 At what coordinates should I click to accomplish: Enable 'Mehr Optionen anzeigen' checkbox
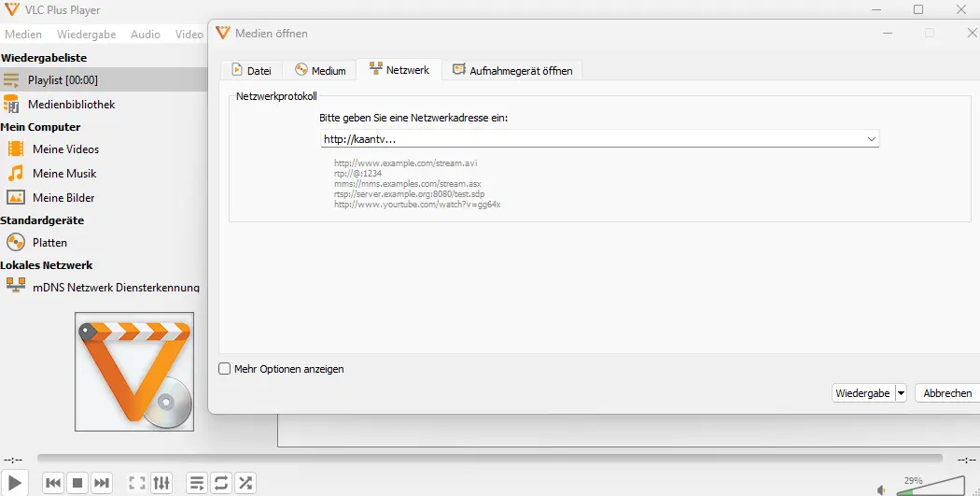[x=224, y=369]
